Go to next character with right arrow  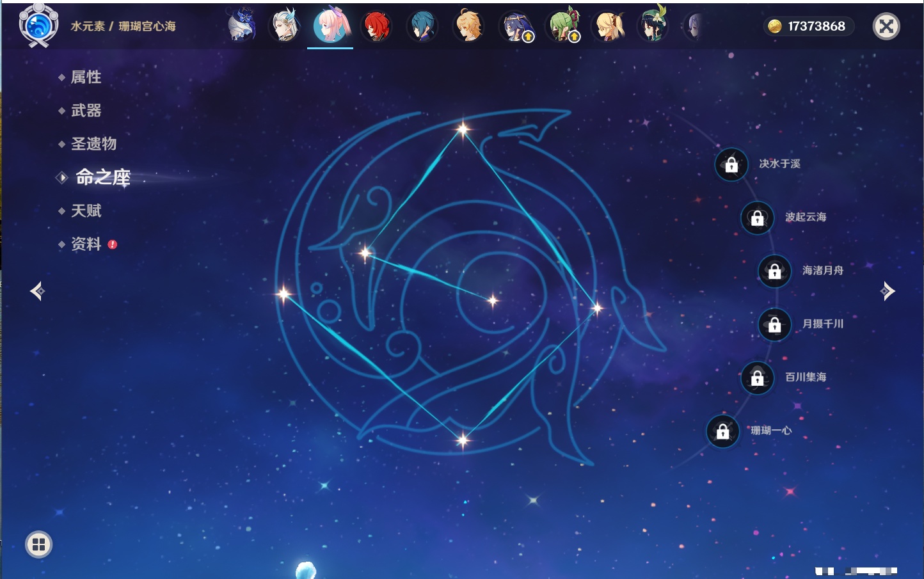888,291
